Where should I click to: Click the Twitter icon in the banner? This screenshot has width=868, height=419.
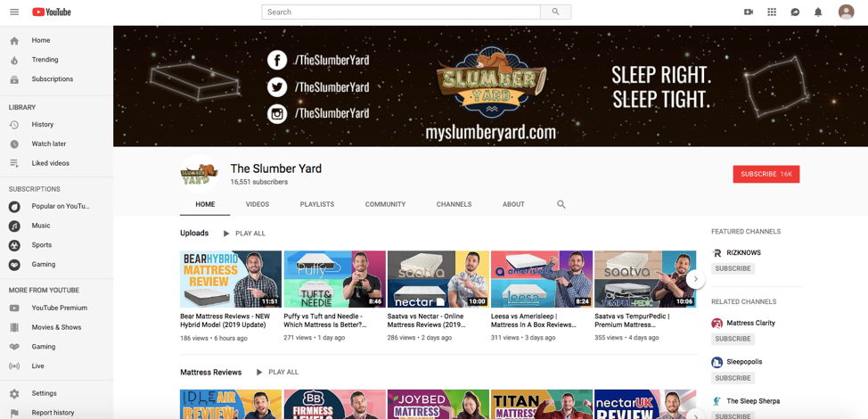pyautogui.click(x=277, y=86)
